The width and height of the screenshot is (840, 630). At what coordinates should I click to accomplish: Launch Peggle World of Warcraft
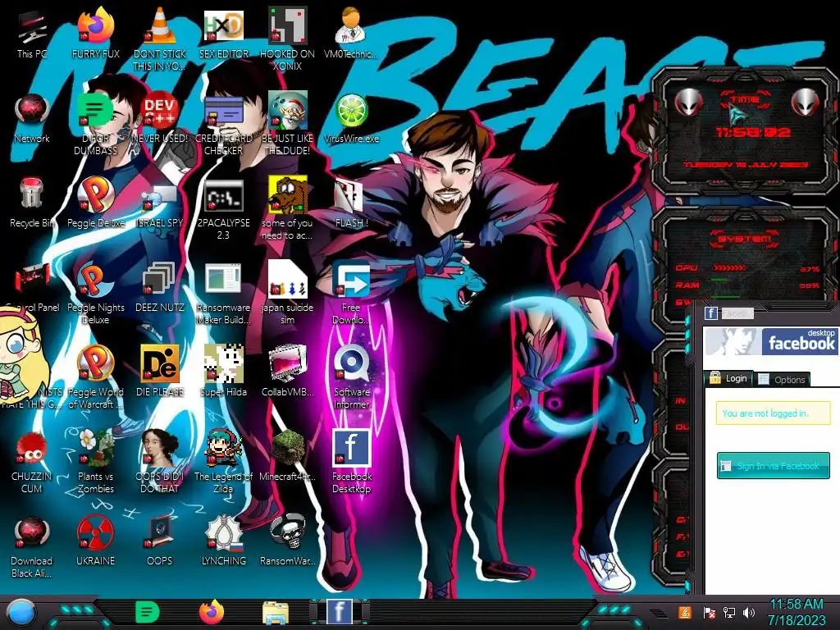pyautogui.click(x=95, y=378)
